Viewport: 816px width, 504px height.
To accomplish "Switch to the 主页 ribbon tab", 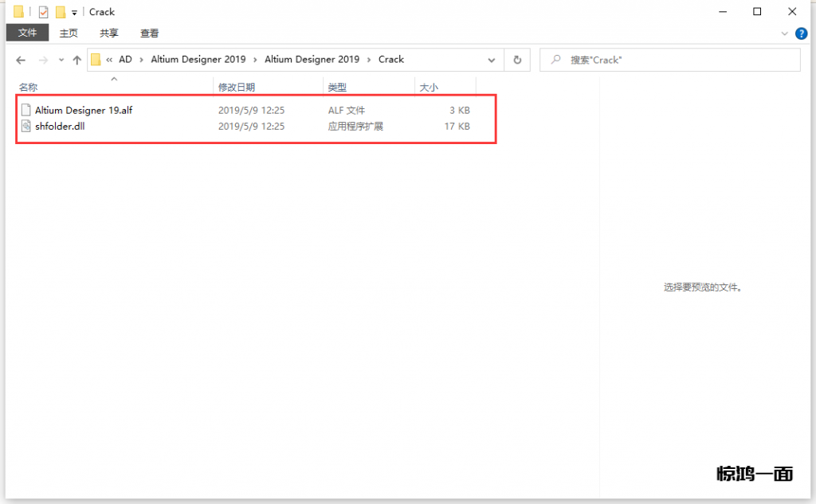I will (x=69, y=33).
